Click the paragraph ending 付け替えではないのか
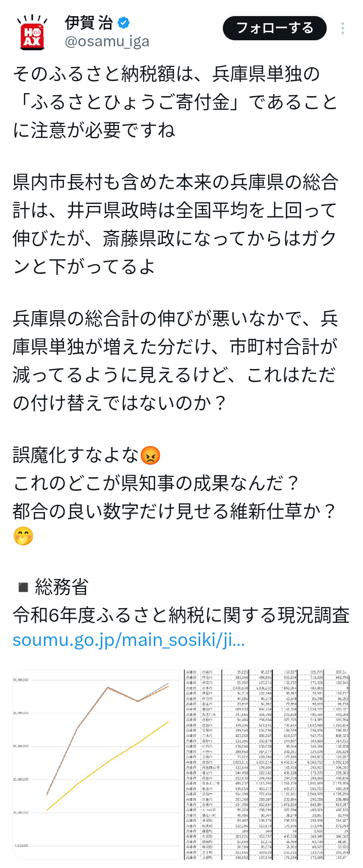This screenshot has height=868, width=363. coord(175,361)
